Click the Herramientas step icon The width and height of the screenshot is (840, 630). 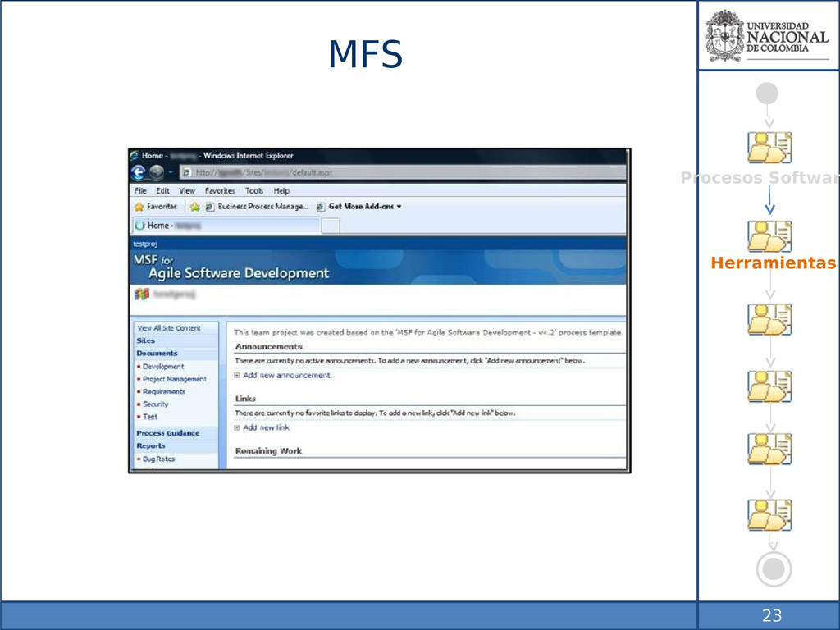click(x=769, y=236)
